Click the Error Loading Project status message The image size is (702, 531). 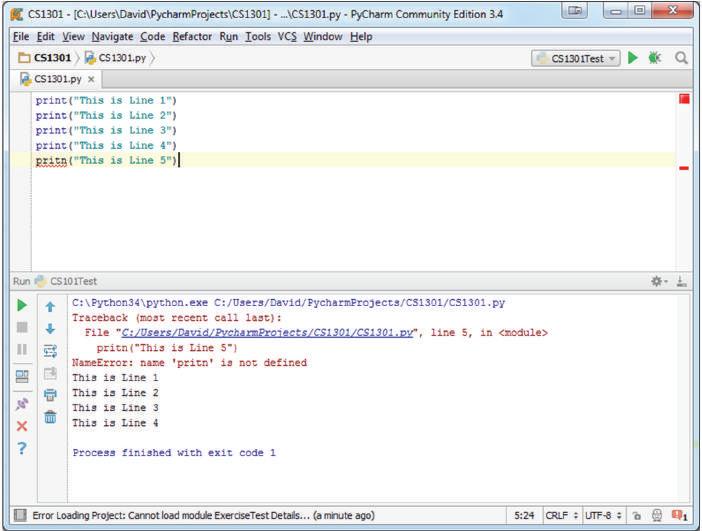pyautogui.click(x=203, y=515)
